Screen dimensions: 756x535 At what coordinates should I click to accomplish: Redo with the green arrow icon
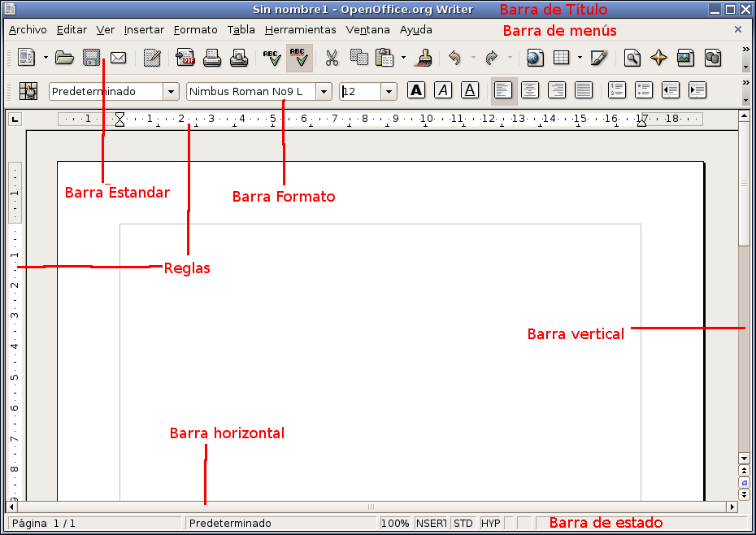point(491,58)
